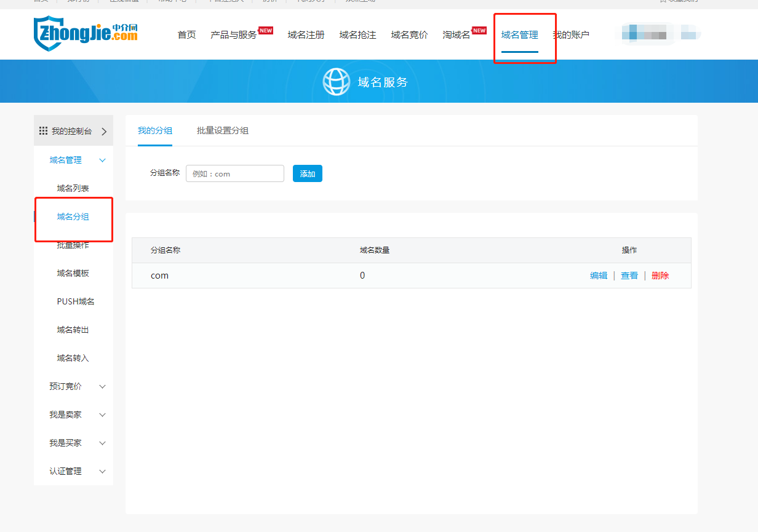Focus the 分组名称 input field
This screenshot has width=758, height=532.
234,174
